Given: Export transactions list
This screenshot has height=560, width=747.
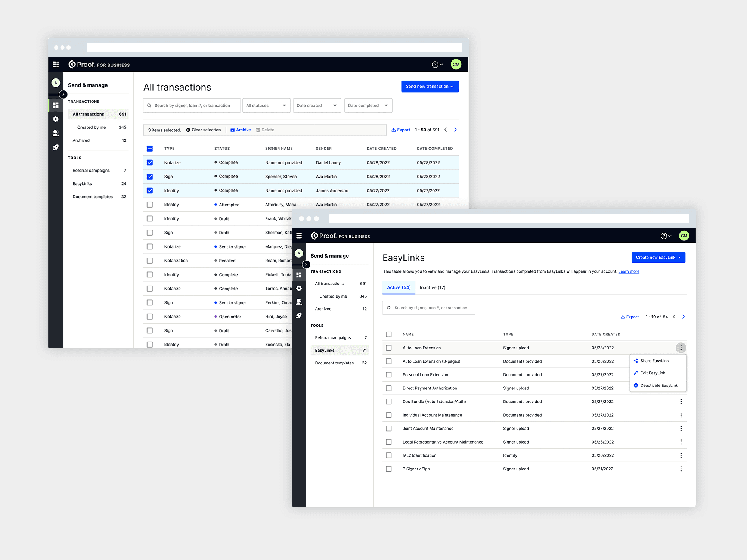Looking at the screenshot, I should coord(401,130).
